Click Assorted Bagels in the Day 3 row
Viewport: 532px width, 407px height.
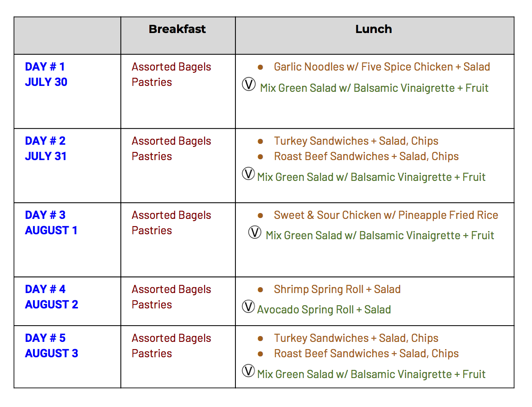click(x=171, y=215)
